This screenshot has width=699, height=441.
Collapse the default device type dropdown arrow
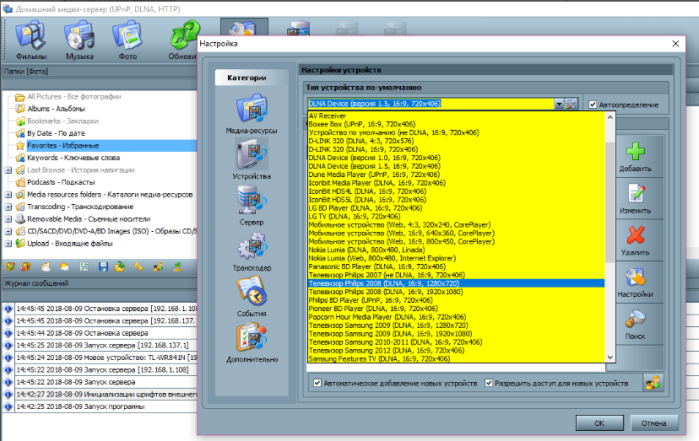point(559,104)
